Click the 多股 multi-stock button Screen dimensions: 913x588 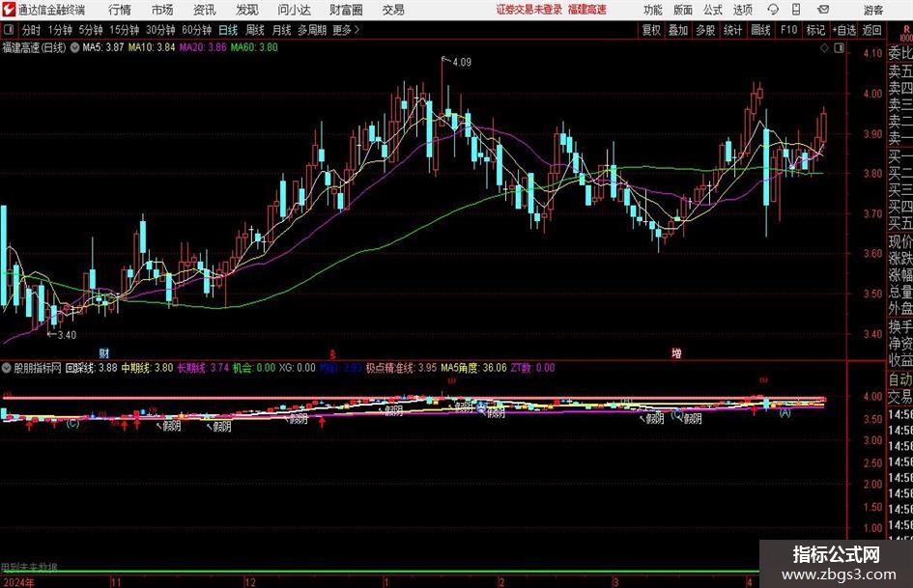(705, 30)
